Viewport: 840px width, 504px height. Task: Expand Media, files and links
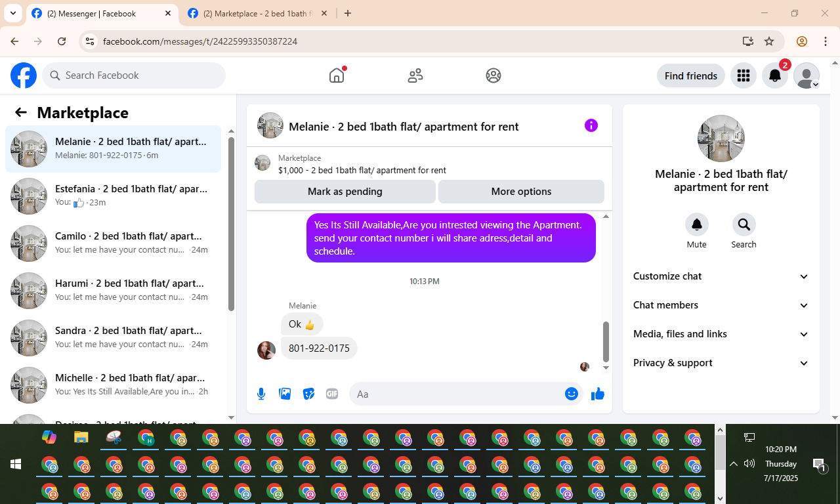(x=721, y=334)
